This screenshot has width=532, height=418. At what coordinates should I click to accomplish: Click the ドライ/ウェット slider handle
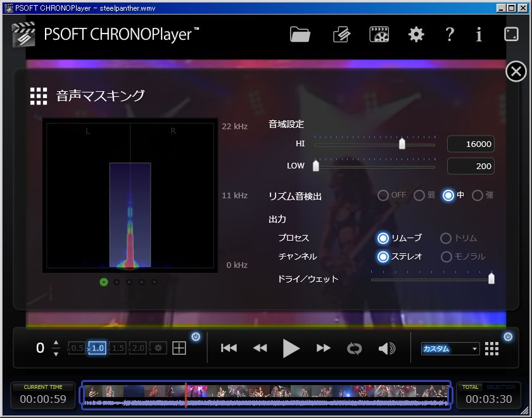pos(491,278)
